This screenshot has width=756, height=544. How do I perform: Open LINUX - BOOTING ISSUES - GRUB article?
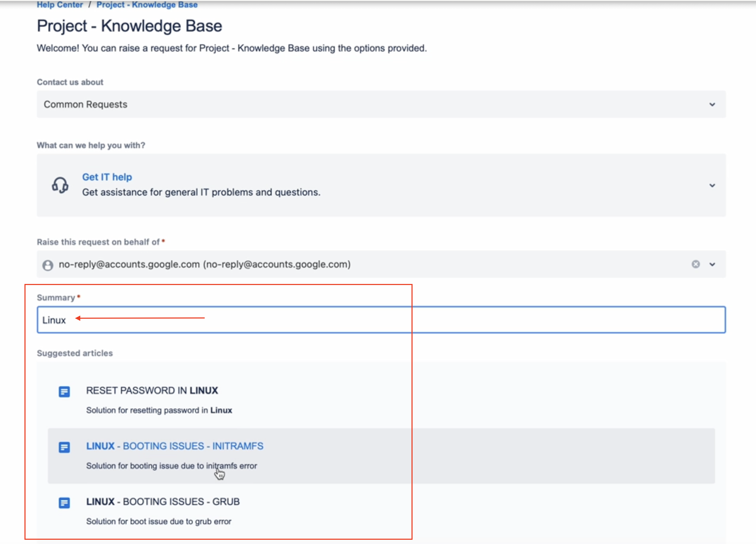pos(163,502)
